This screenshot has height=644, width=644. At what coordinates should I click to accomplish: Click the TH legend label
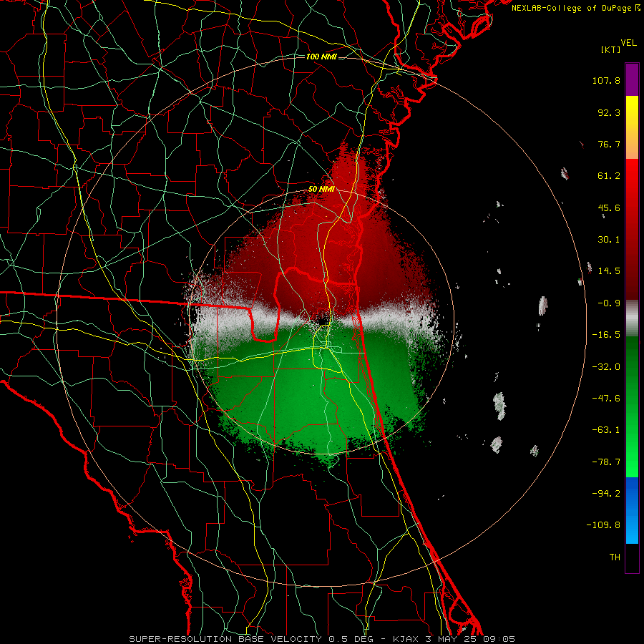pos(615,557)
